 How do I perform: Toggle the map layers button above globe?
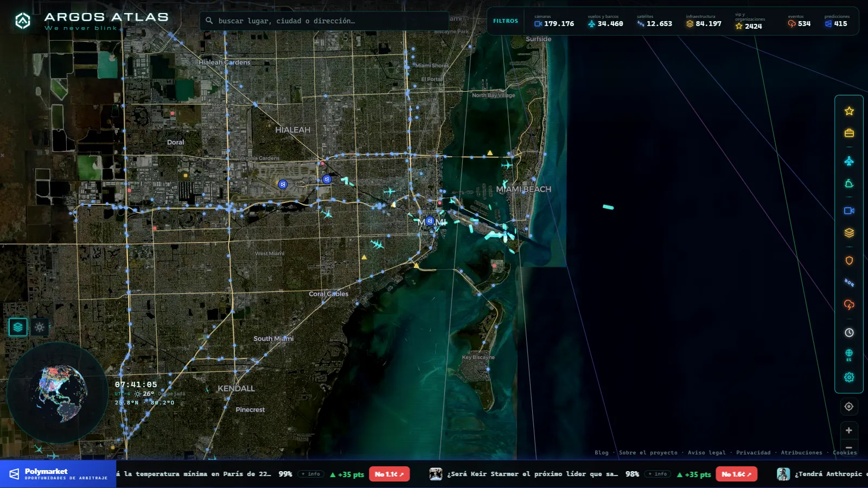coord(18,327)
